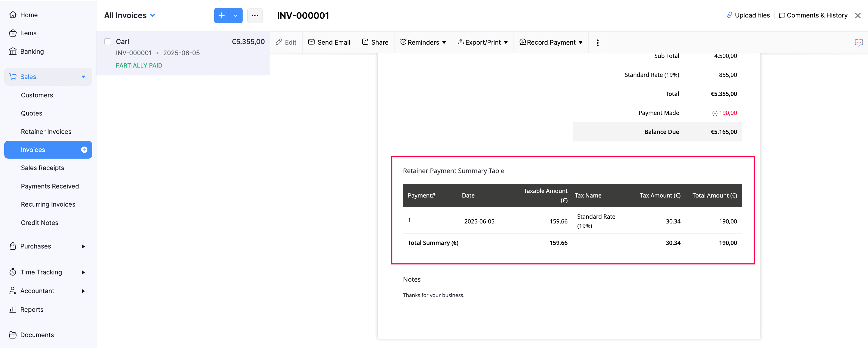Open Comments & History
Image resolution: width=868 pixels, height=348 pixels.
pyautogui.click(x=813, y=15)
